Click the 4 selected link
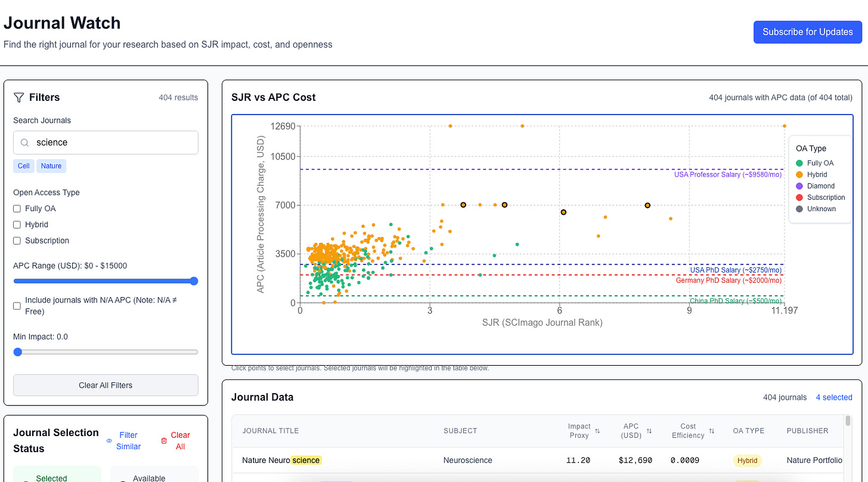This screenshot has width=868, height=482. [834, 397]
